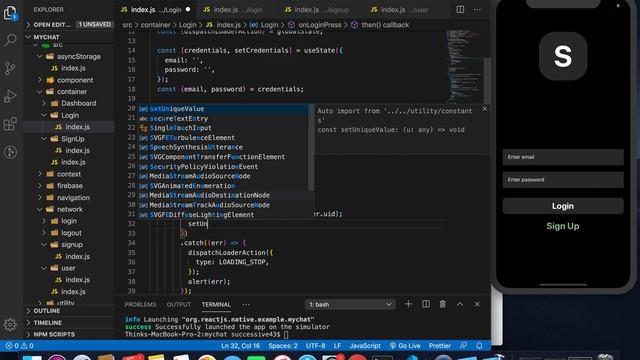
Task: Choose SpeechSynthesisUtterance suggestion
Action: click(225, 147)
